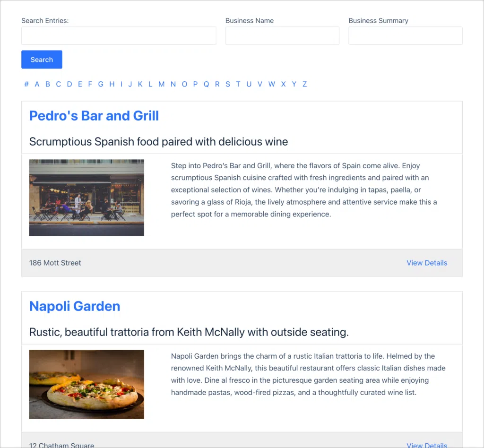Select the letter M filter

(x=161, y=84)
